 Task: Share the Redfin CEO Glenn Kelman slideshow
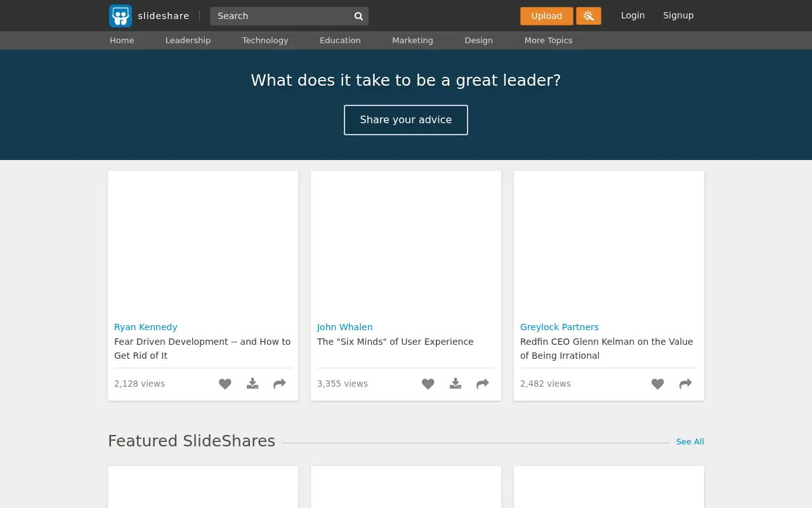(686, 384)
